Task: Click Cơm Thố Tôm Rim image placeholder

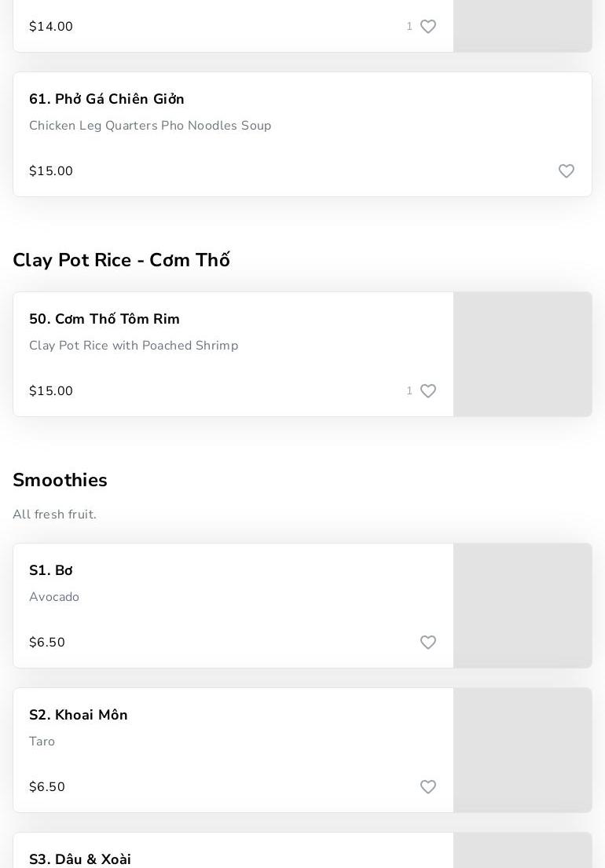Action: (x=522, y=354)
